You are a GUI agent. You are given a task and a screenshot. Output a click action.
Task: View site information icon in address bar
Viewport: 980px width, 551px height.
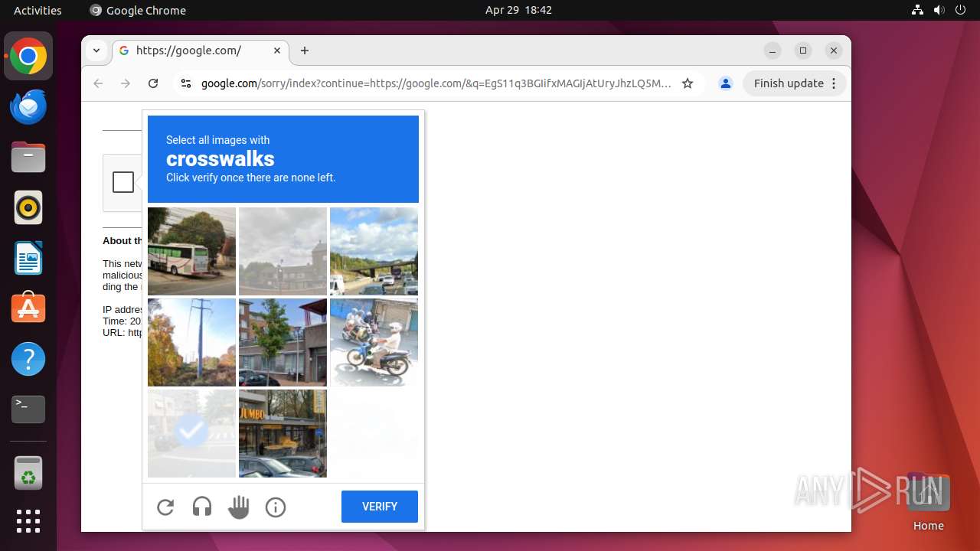(185, 83)
